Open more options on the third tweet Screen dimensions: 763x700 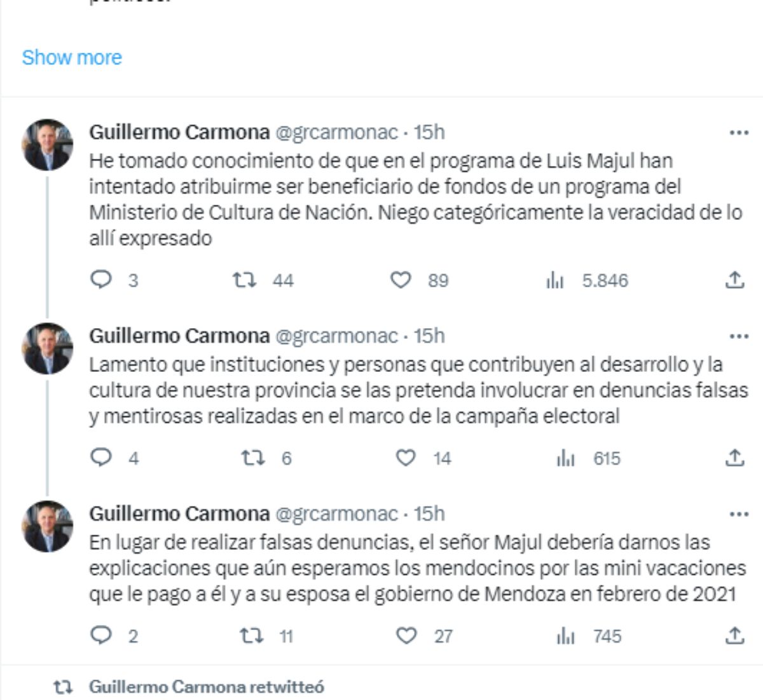pos(738,514)
